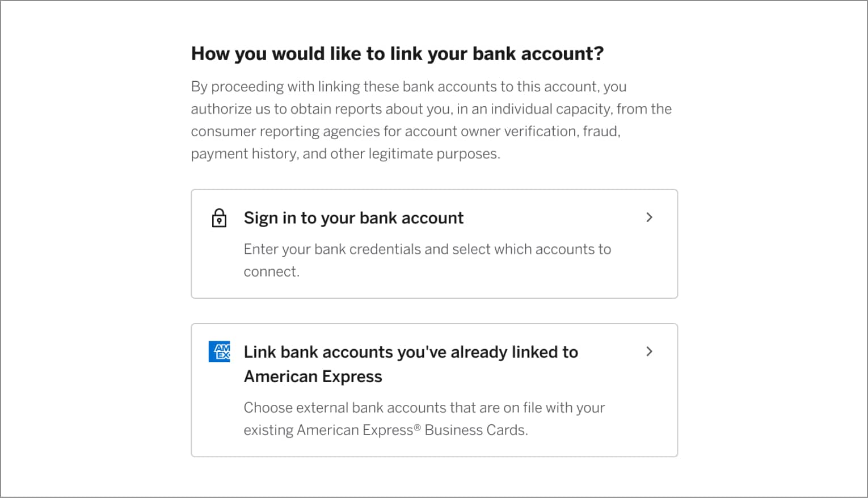This screenshot has height=498, width=868.
Task: Open the chevron on the American Express card
Action: (x=650, y=352)
